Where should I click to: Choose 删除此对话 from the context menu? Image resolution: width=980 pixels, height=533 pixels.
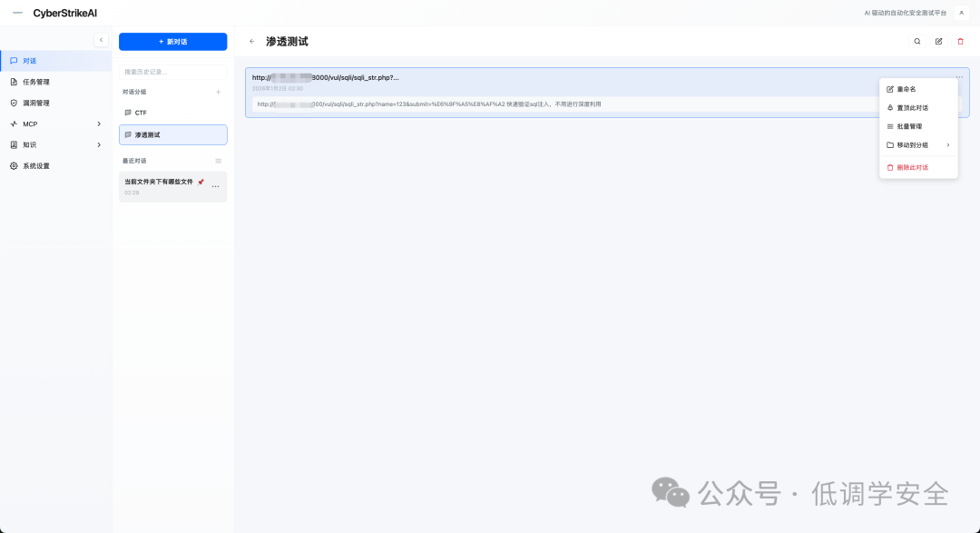918,168
